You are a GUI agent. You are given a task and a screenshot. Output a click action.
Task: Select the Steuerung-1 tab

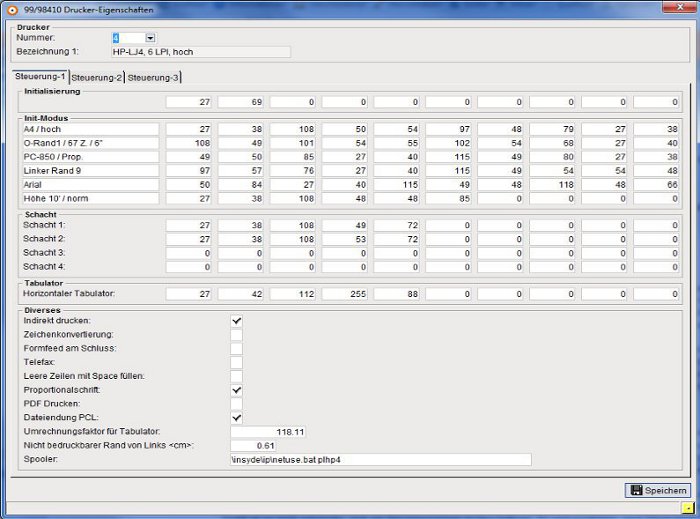pos(40,76)
